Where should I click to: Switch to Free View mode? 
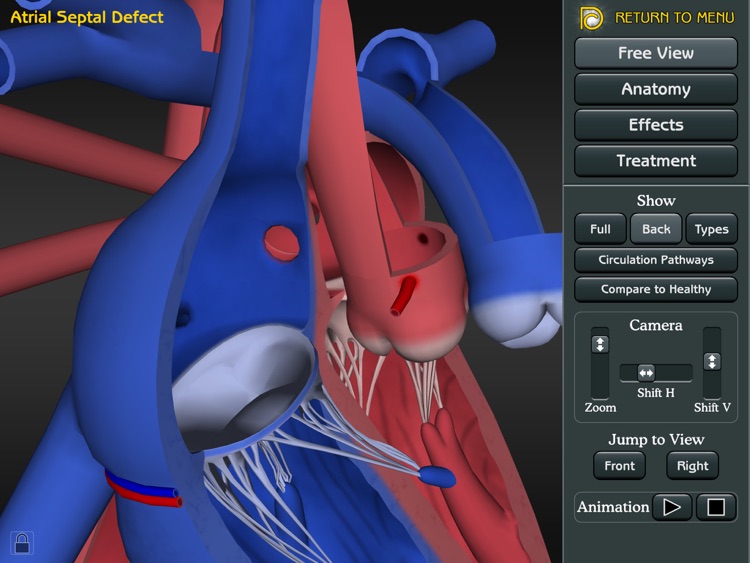[655, 53]
